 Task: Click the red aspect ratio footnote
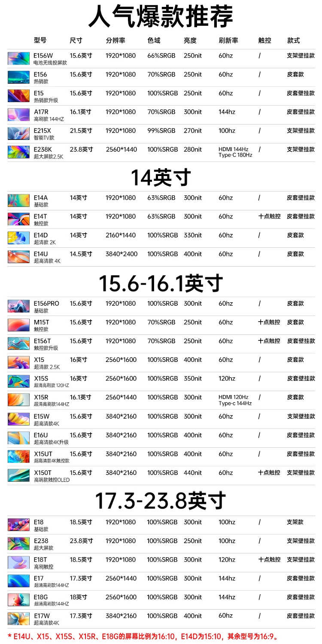tap(143, 636)
